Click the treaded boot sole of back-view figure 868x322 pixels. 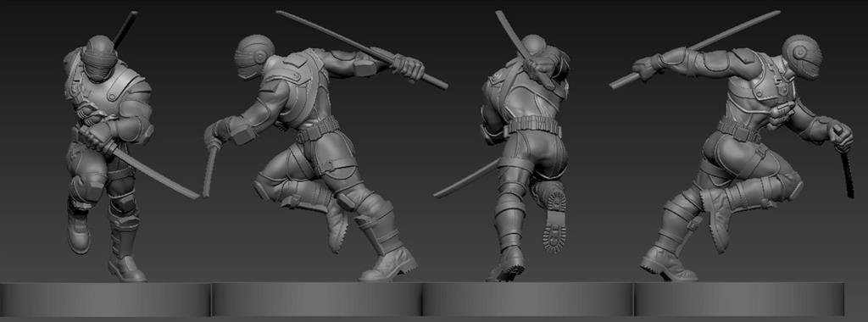pyautogui.click(x=554, y=221)
